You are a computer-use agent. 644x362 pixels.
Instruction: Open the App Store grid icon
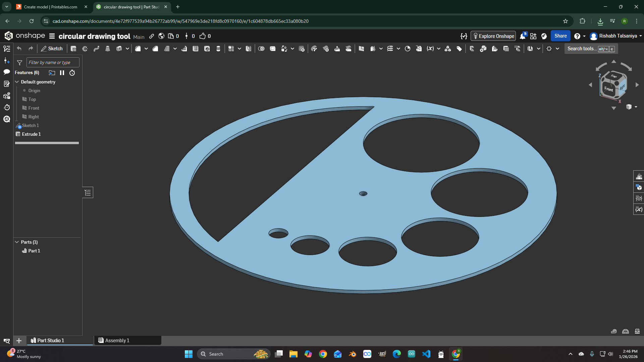tap(533, 36)
